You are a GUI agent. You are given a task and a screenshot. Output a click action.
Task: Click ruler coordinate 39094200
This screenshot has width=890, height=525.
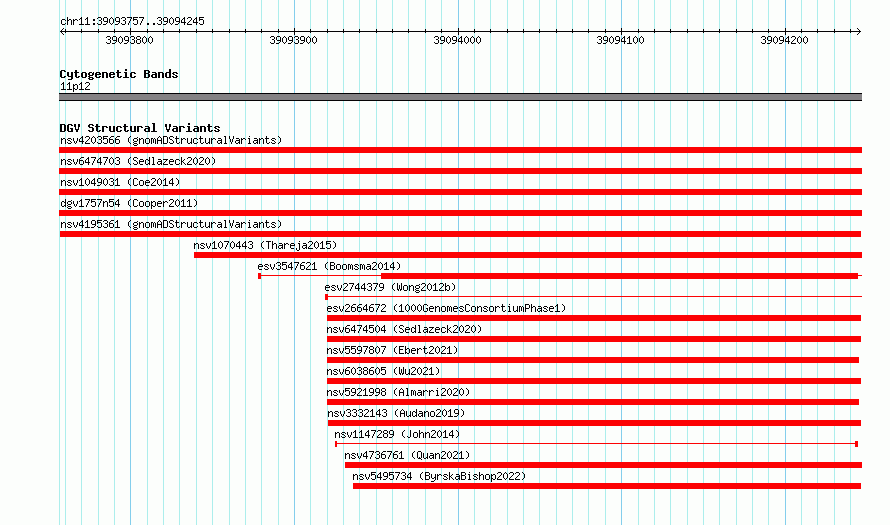coord(784,40)
